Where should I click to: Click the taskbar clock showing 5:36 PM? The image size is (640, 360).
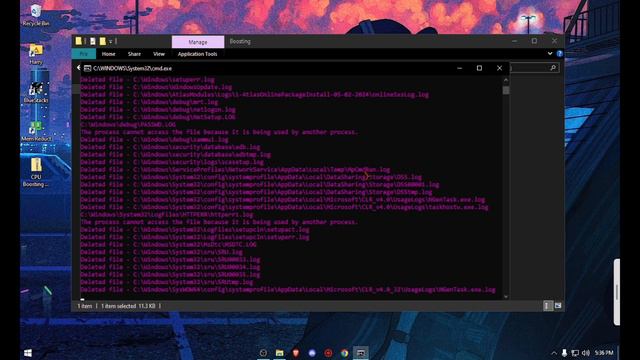pyautogui.click(x=604, y=353)
